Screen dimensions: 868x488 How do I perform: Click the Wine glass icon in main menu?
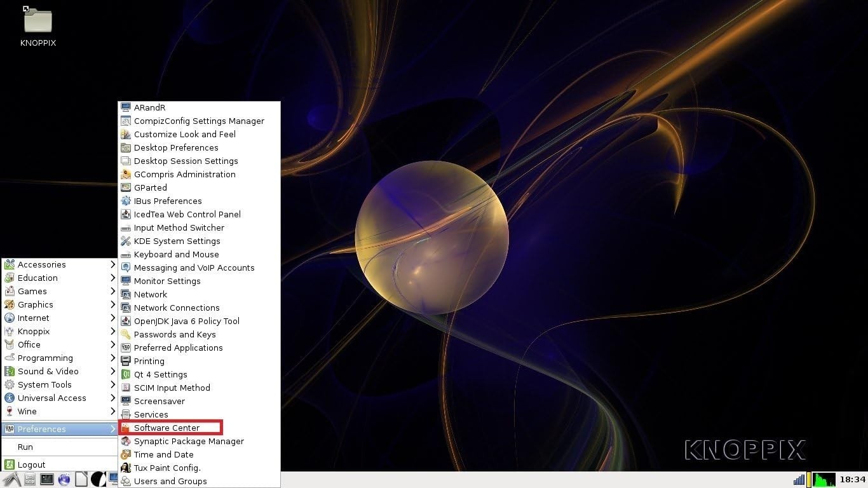click(10, 411)
